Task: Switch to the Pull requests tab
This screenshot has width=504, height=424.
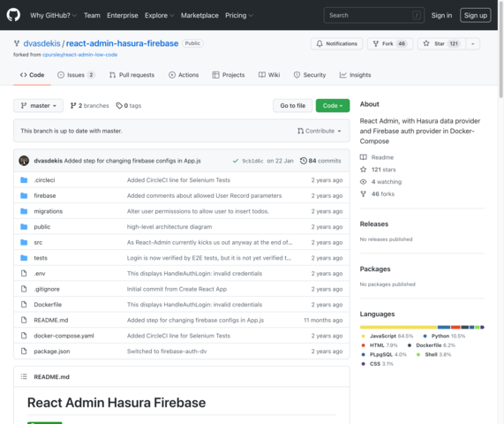Action: [132, 75]
